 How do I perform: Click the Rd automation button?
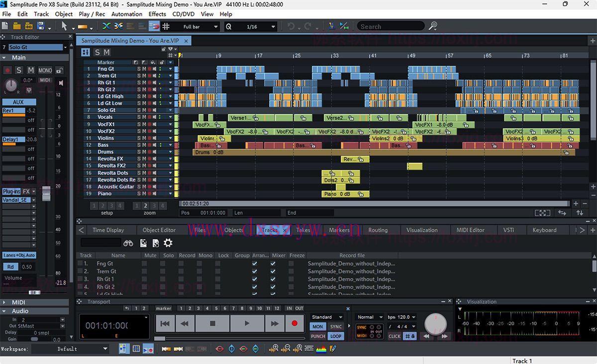coord(10,267)
